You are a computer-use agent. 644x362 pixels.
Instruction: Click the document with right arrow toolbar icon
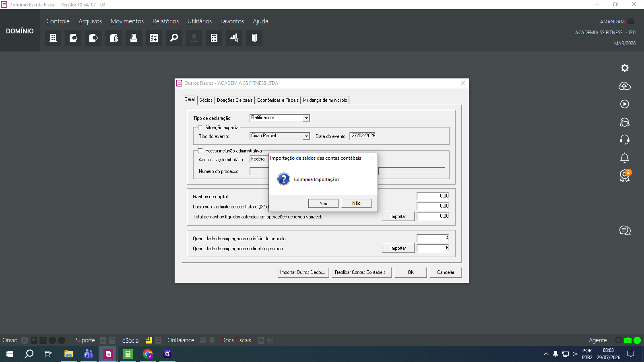[x=93, y=38]
